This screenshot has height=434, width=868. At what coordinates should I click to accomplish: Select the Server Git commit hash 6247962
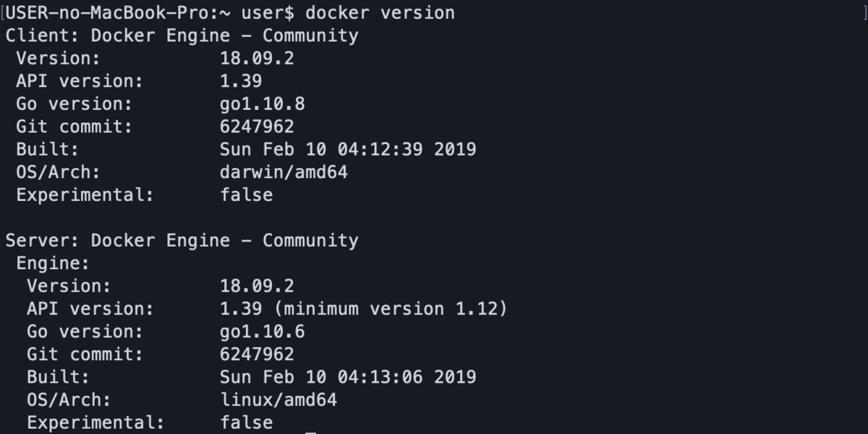pos(258,354)
